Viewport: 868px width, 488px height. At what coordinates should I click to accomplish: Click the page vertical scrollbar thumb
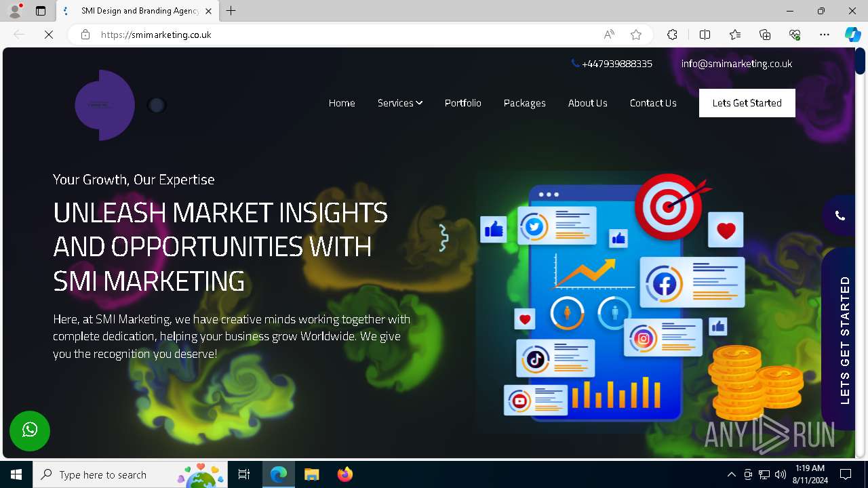tap(861, 61)
